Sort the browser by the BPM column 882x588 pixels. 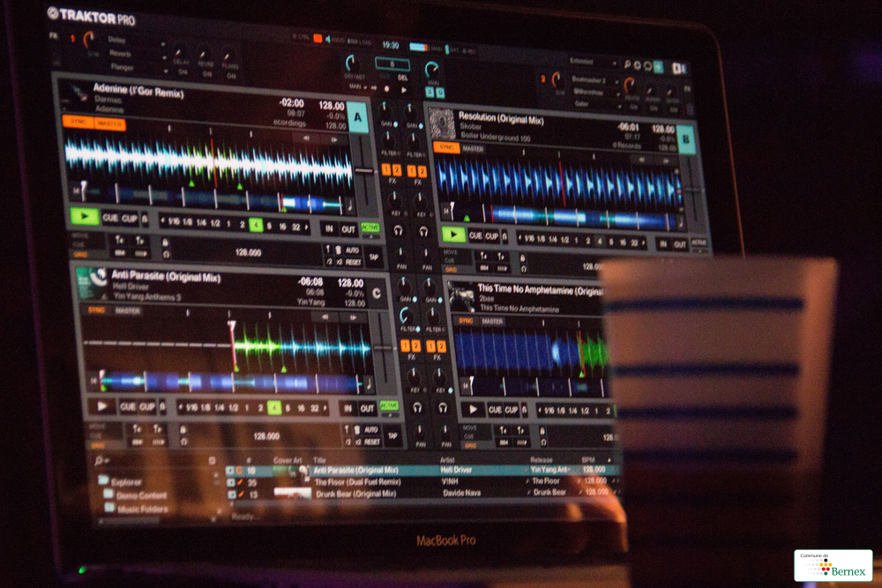(x=588, y=460)
